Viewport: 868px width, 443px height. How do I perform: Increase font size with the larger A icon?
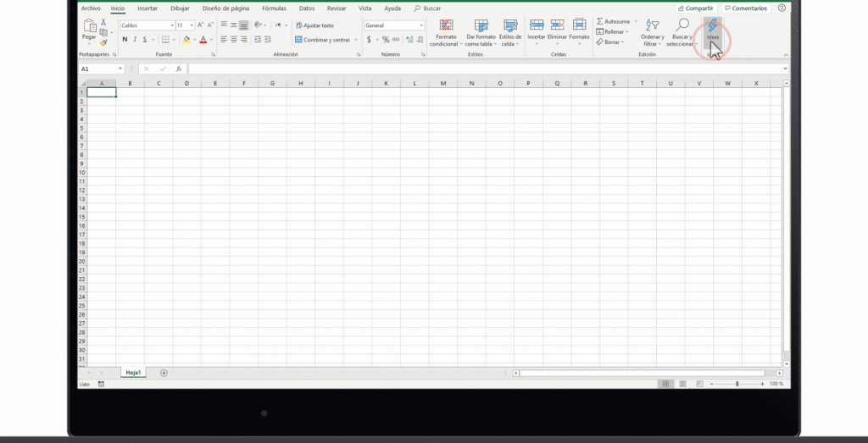(200, 25)
